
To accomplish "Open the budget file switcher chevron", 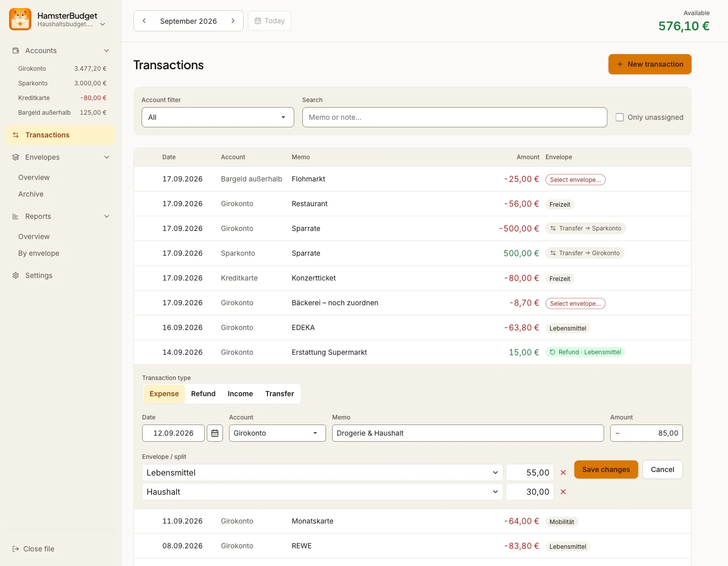I will [103, 24].
